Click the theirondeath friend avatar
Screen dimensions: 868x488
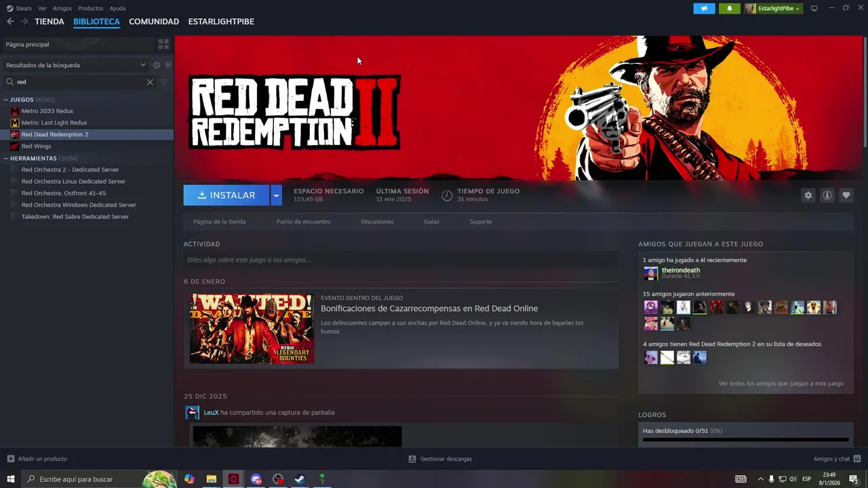pyautogui.click(x=651, y=273)
